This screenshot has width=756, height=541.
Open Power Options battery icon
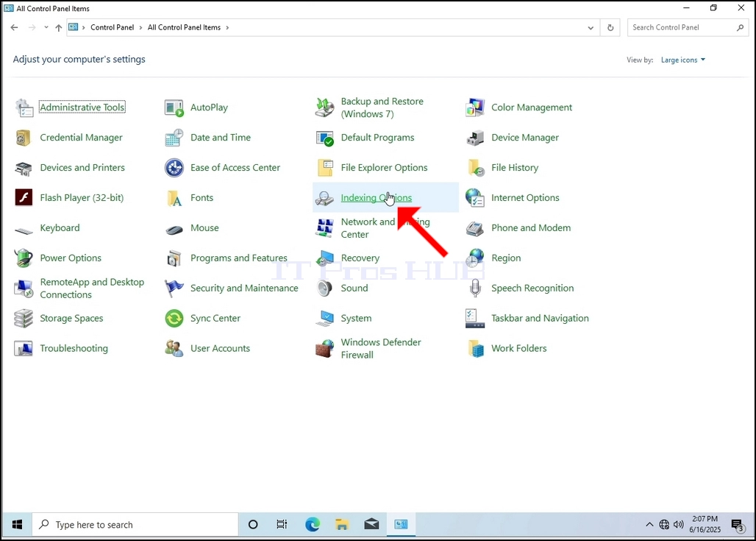[x=24, y=258]
